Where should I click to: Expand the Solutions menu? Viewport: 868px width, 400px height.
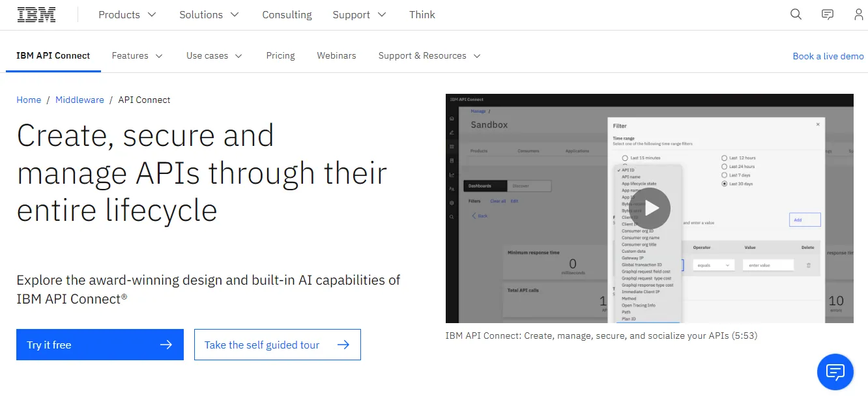pyautogui.click(x=209, y=14)
